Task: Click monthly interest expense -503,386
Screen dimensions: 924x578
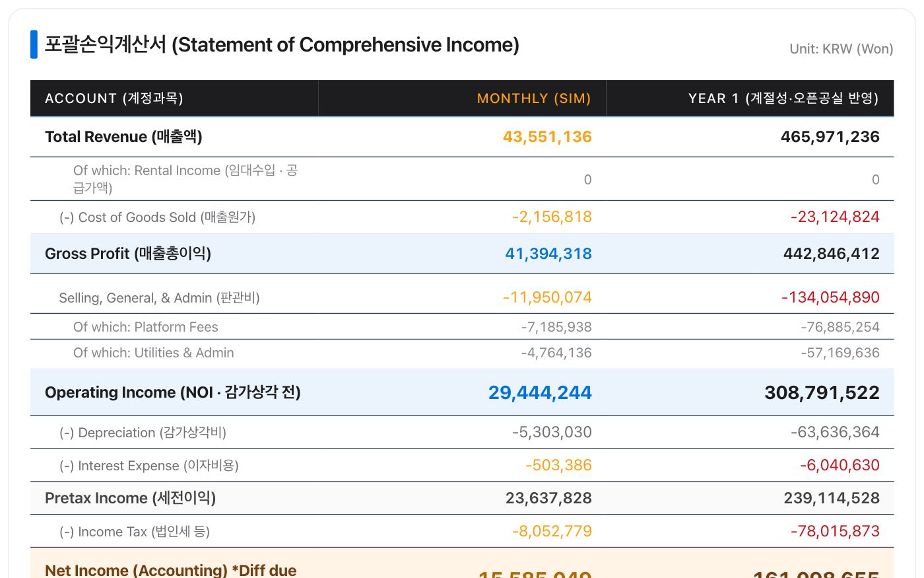Action: click(x=558, y=465)
